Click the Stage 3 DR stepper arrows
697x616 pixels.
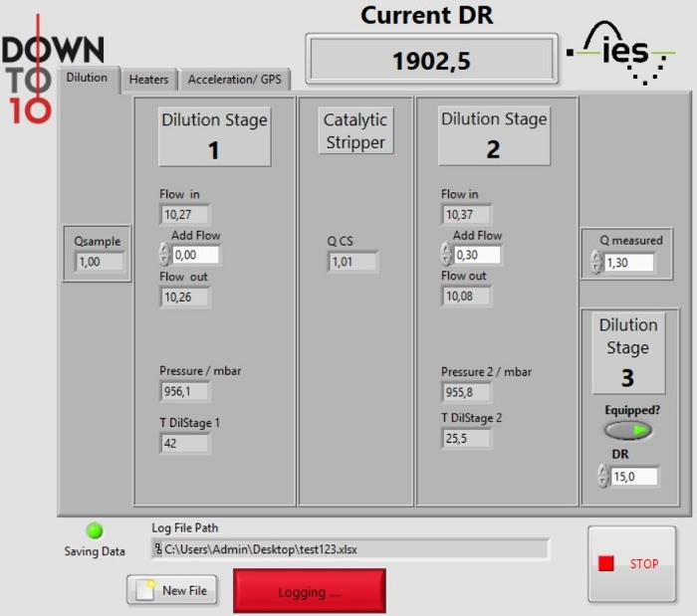[x=602, y=476]
